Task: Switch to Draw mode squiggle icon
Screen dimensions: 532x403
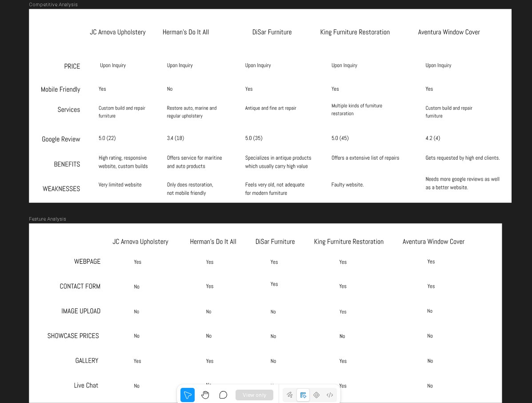Action: coord(290,395)
